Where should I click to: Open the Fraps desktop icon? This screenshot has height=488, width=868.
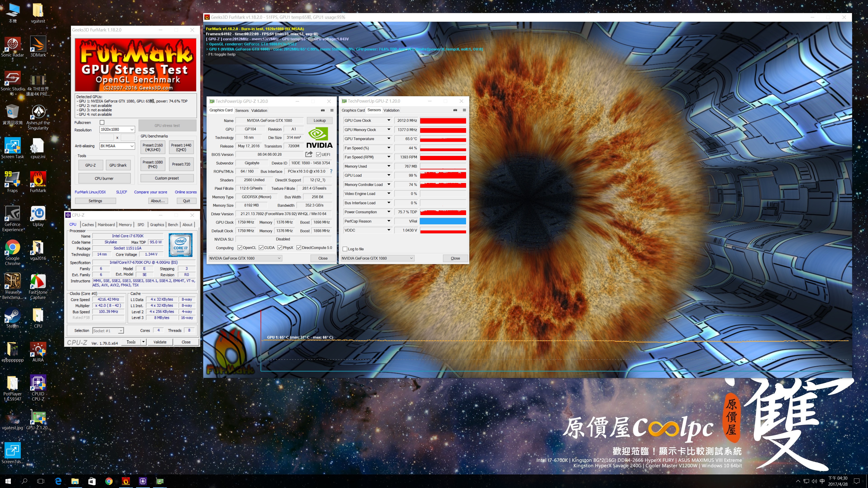(12, 182)
